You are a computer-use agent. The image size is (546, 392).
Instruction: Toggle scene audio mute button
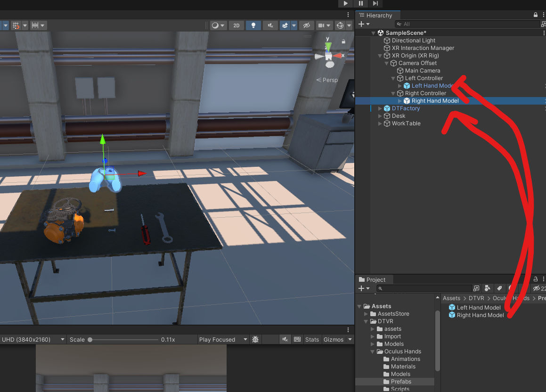pyautogui.click(x=270, y=25)
